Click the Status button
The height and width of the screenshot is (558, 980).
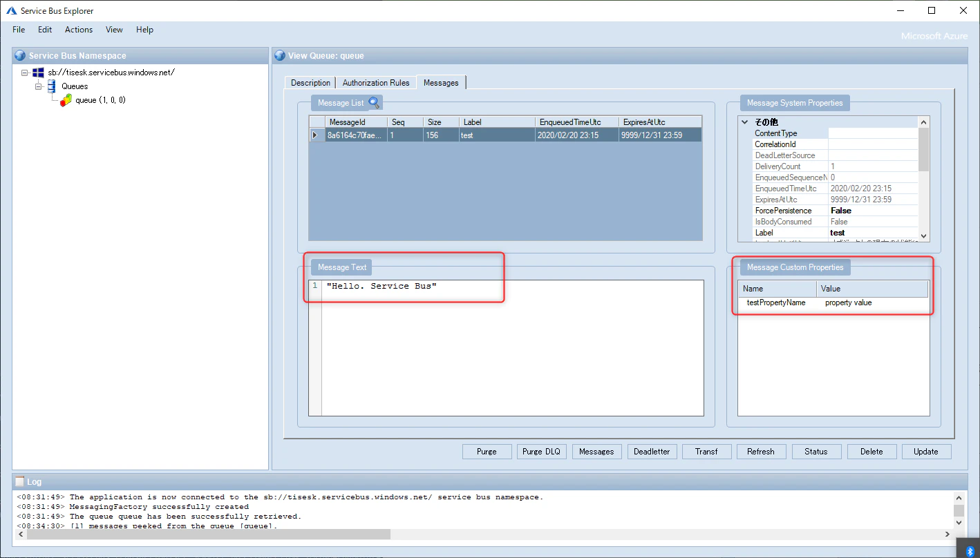click(x=816, y=452)
